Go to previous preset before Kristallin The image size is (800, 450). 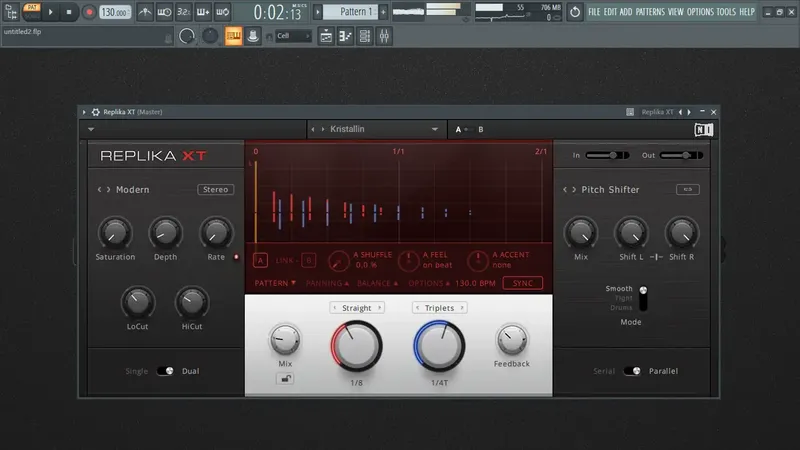313,130
